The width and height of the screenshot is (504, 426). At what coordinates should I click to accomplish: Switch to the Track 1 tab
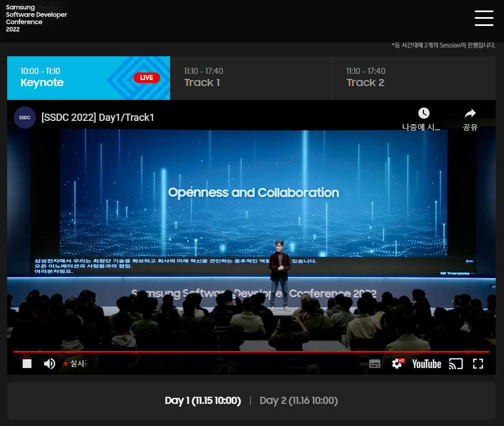[251, 78]
